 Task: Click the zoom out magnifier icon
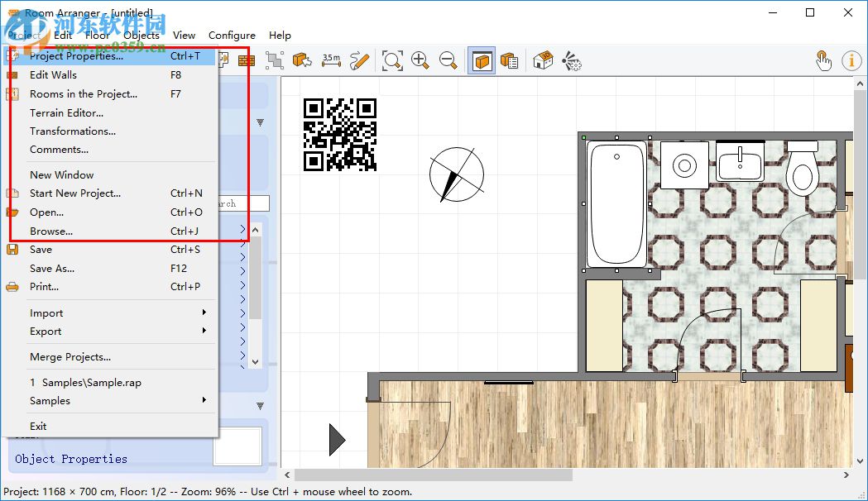(x=448, y=60)
